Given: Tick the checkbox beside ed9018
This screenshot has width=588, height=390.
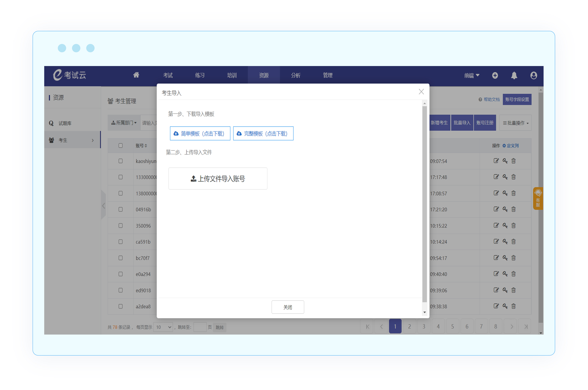Looking at the screenshot, I should [121, 290].
